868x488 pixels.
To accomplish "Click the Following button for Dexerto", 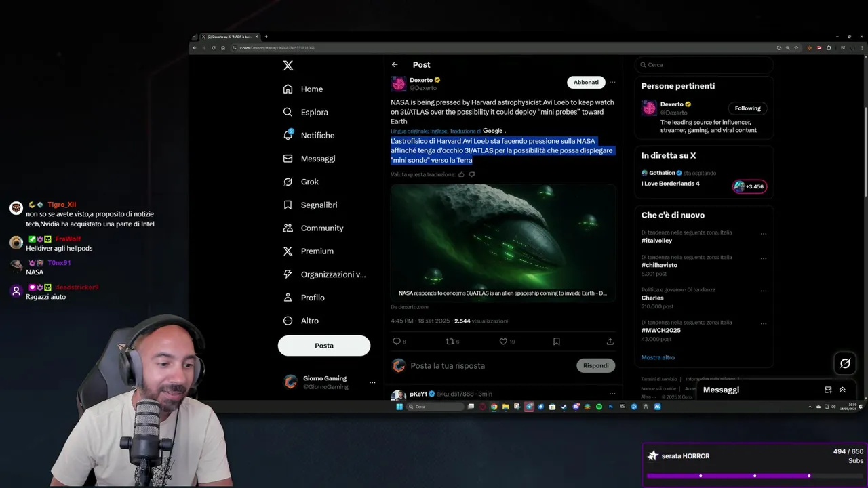I will tap(748, 108).
